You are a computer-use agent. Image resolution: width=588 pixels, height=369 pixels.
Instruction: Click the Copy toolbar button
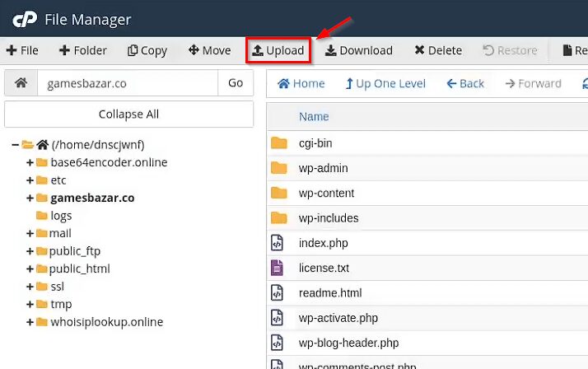click(147, 50)
